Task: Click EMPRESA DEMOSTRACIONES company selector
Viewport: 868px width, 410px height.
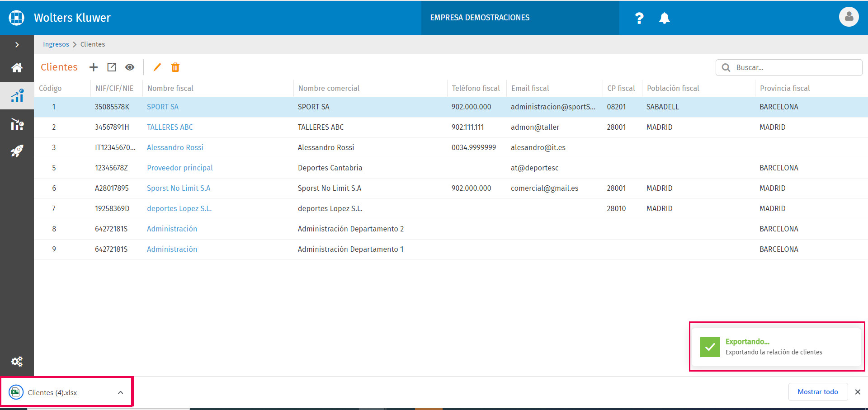Action: pos(520,18)
